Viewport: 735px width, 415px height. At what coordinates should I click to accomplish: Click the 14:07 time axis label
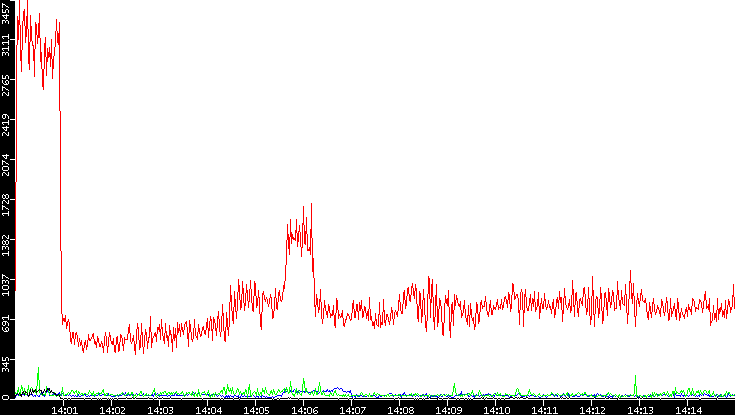(352, 409)
